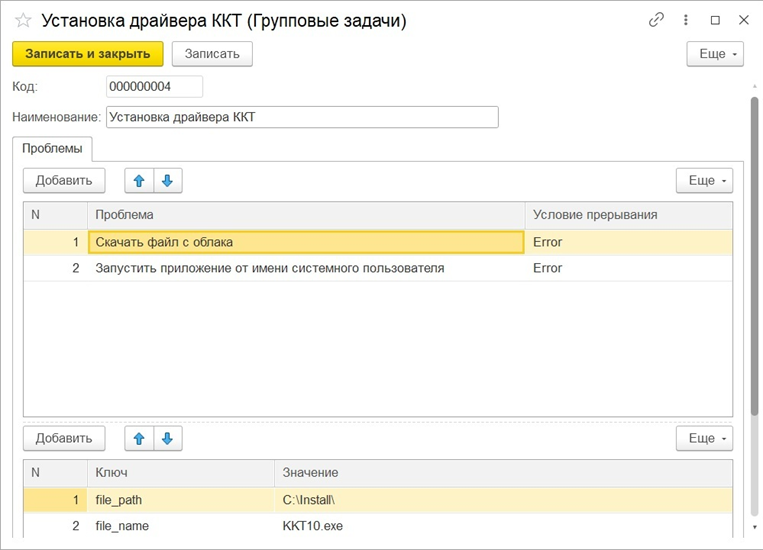Focus the 'Код' field with 000000004

(154, 87)
